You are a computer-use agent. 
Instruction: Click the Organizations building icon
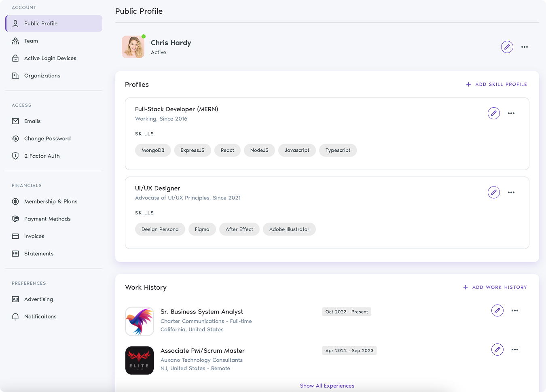(15, 76)
